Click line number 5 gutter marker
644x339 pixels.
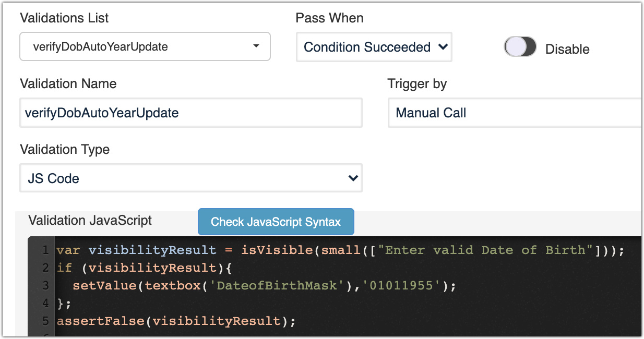point(45,321)
